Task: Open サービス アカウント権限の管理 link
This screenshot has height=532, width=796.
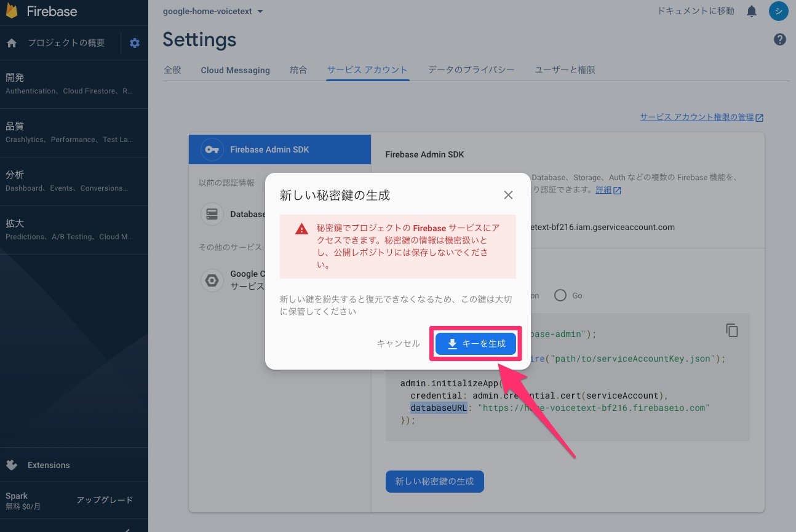Action: point(701,117)
